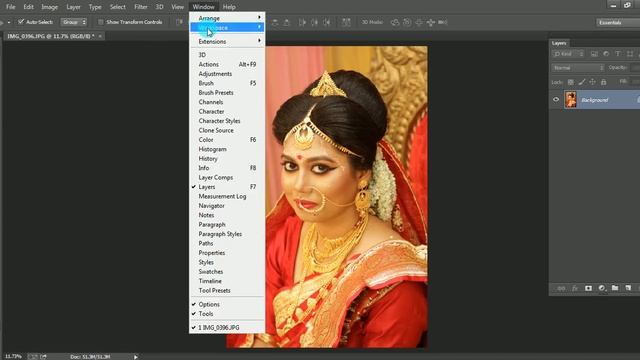Select the 3D Slide mode icon
Viewport: 640px width, 360px height.
tap(431, 22)
